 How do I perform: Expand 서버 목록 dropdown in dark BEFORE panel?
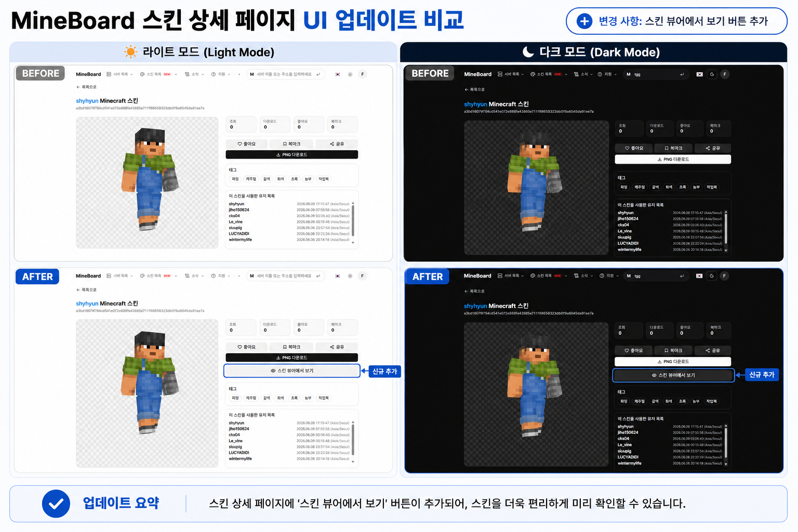coord(523,74)
